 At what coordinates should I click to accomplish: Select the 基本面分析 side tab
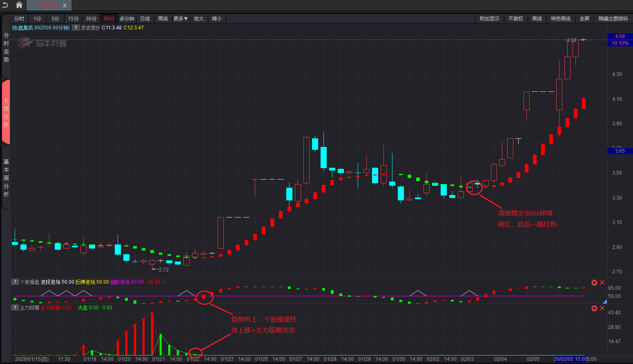6,178
